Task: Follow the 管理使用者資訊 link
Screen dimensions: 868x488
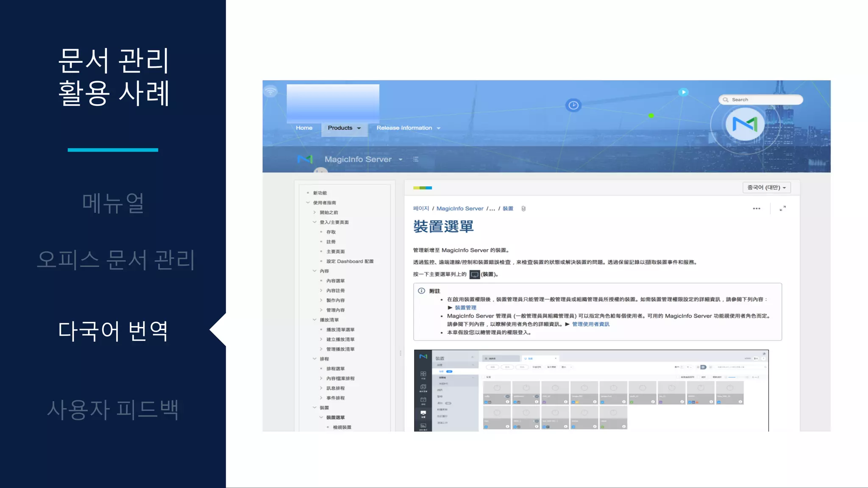Action: tap(590, 324)
